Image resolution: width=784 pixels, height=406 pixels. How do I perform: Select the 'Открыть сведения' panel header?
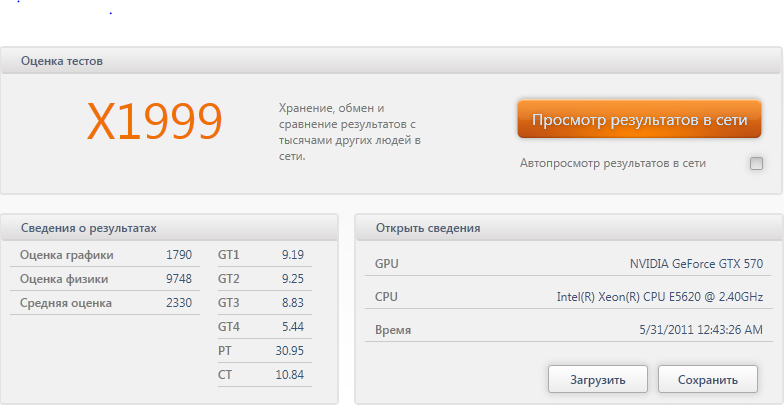click(428, 228)
